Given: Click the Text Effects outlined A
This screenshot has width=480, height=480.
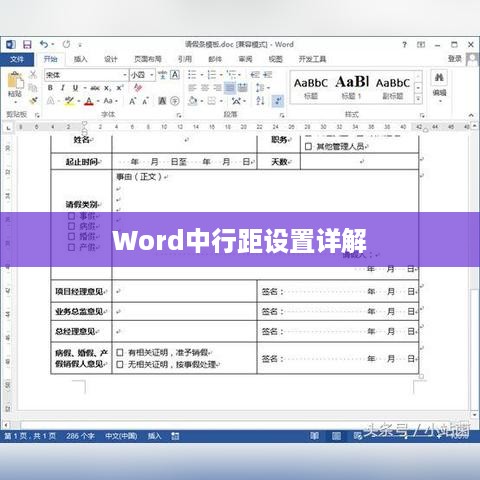Looking at the screenshot, I should pos(50,101).
